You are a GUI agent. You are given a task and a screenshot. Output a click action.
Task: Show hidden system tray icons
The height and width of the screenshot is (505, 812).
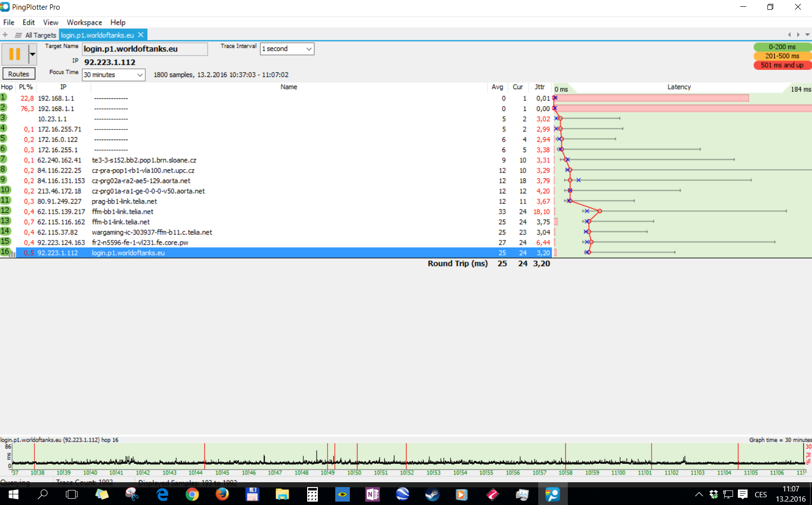pyautogui.click(x=699, y=494)
